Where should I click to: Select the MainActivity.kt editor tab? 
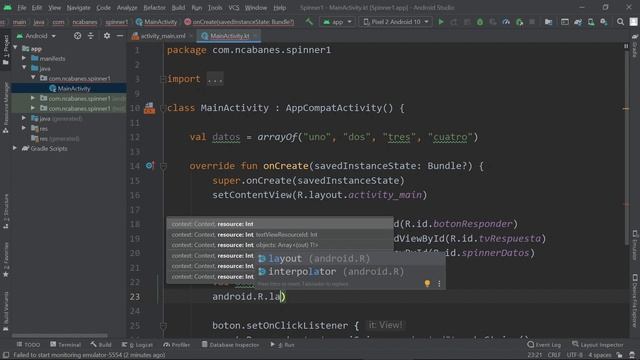tap(229, 36)
